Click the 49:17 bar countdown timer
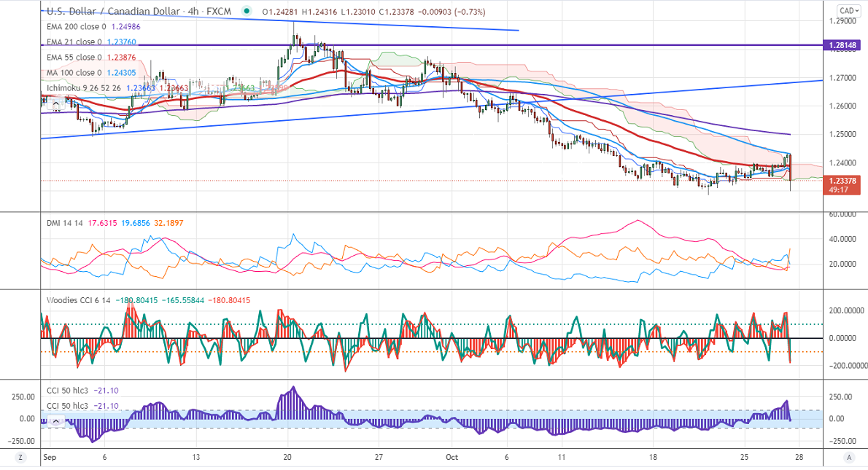Viewport: 868px width, 470px height. point(839,189)
